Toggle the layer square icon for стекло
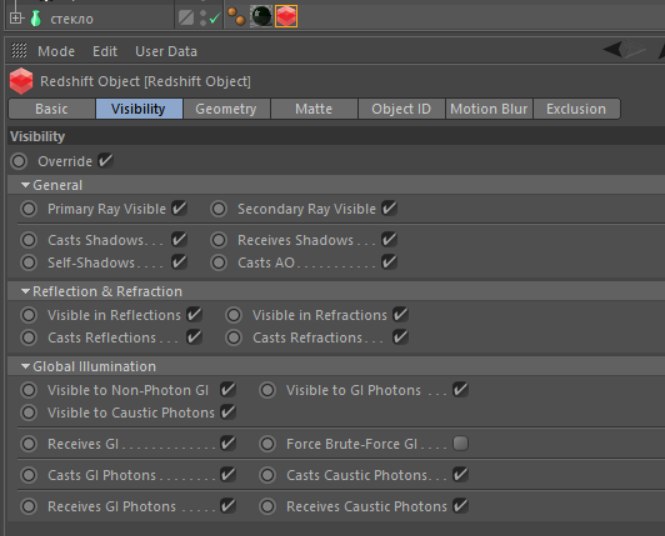The height and width of the screenshot is (536, 665). (186, 18)
